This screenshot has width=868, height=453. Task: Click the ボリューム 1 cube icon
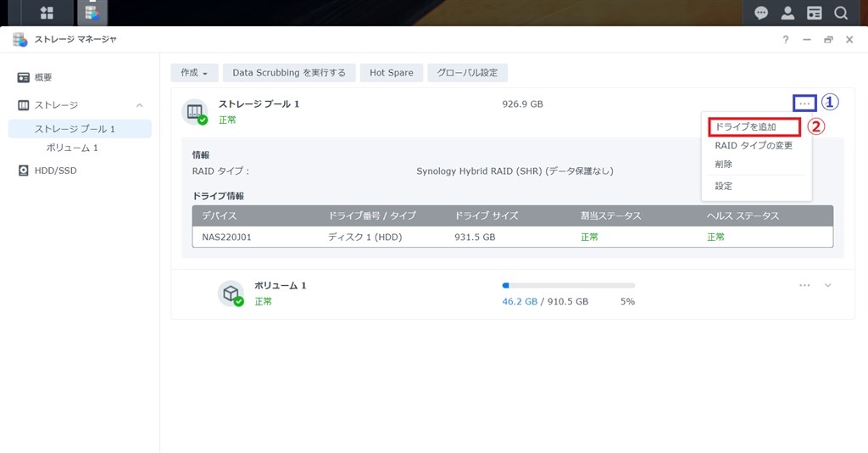[231, 294]
